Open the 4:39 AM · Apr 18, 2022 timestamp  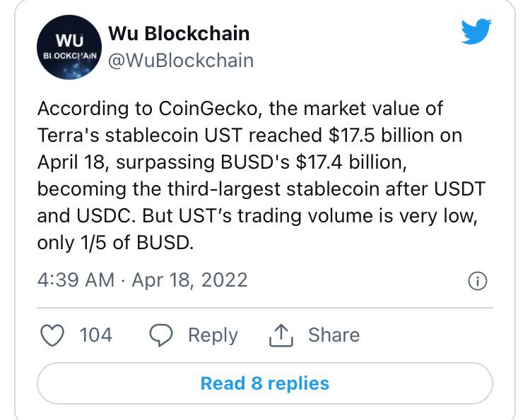142,280
